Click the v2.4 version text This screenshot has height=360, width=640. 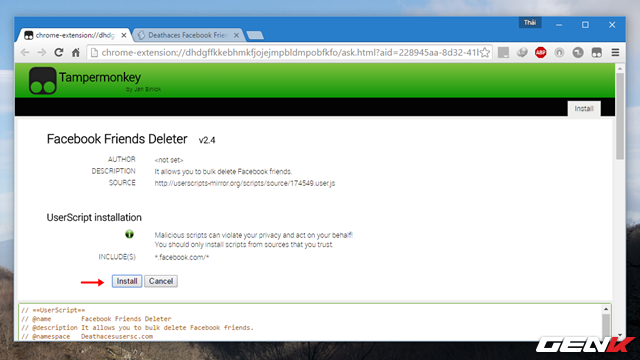tap(207, 140)
